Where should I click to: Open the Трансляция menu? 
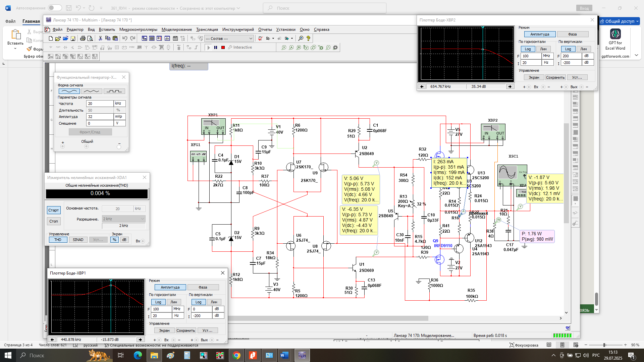207,29
